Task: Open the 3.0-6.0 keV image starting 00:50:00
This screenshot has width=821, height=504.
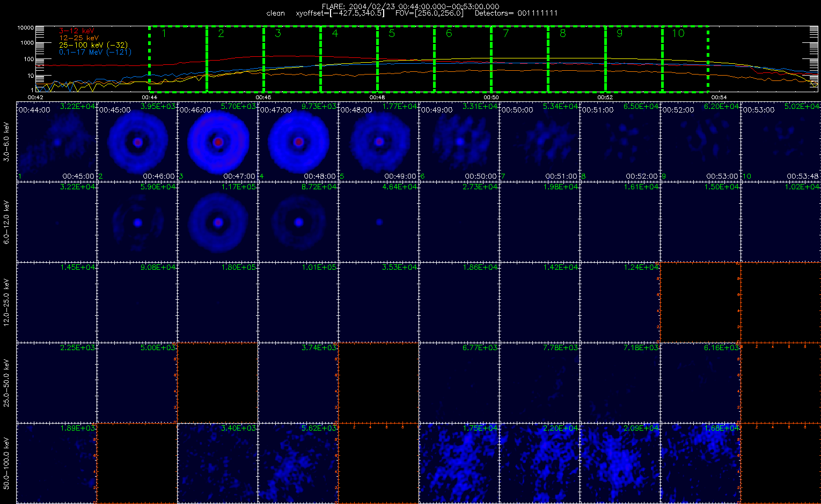Action: click(x=540, y=142)
